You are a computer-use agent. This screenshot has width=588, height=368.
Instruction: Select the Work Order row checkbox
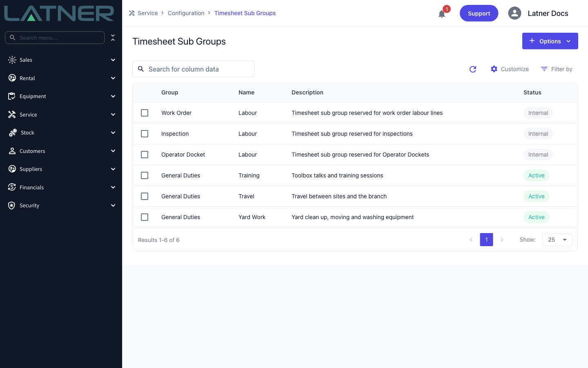145,113
